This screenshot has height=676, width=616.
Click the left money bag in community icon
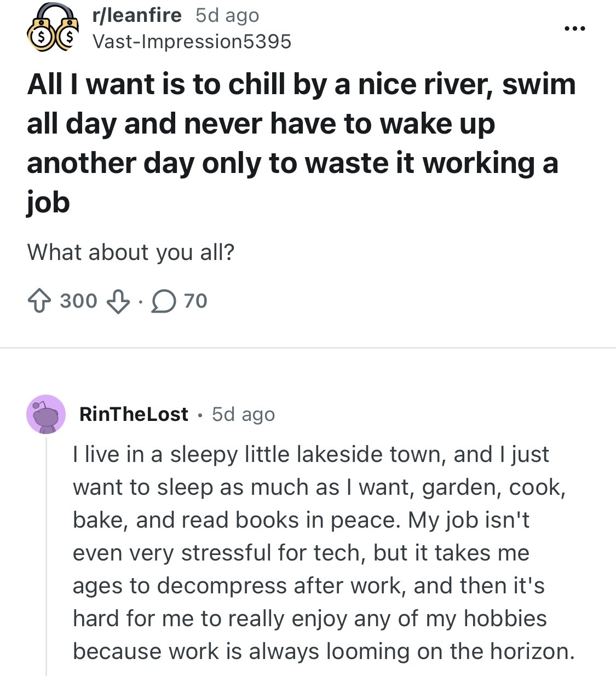click(39, 37)
